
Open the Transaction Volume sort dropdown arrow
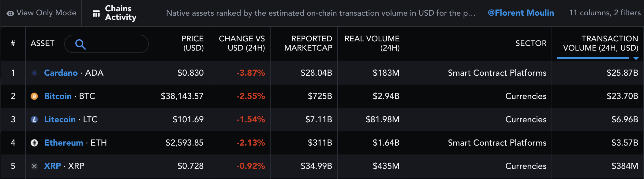click(x=637, y=58)
